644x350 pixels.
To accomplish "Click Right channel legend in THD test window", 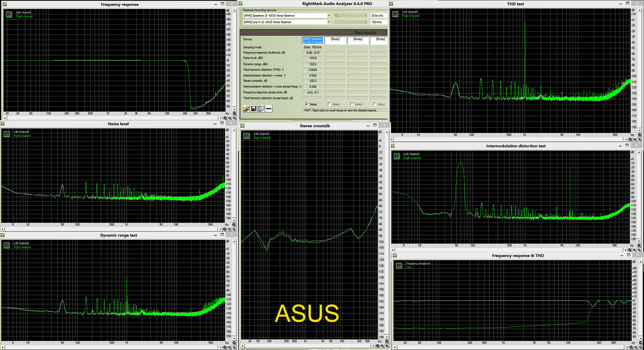I will coord(410,16).
